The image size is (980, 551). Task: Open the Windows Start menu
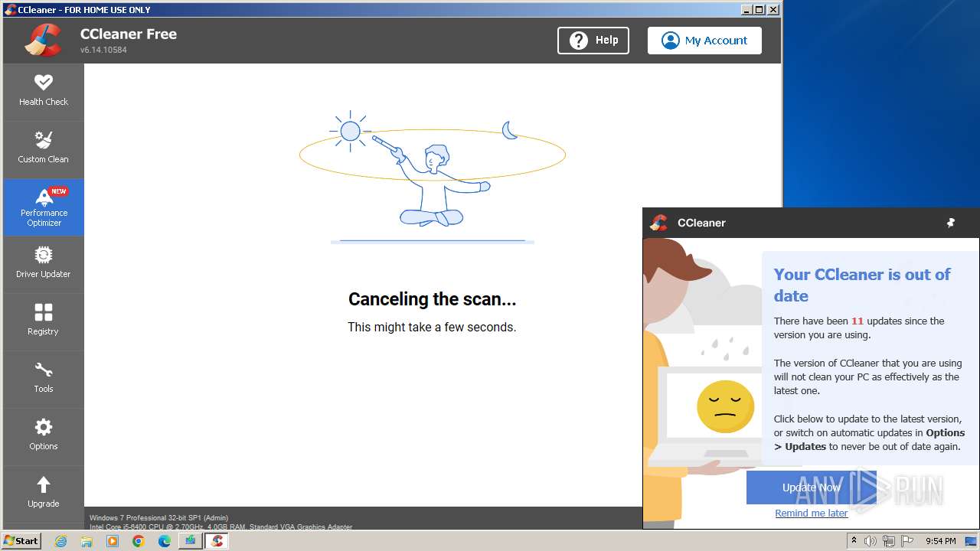(21, 540)
